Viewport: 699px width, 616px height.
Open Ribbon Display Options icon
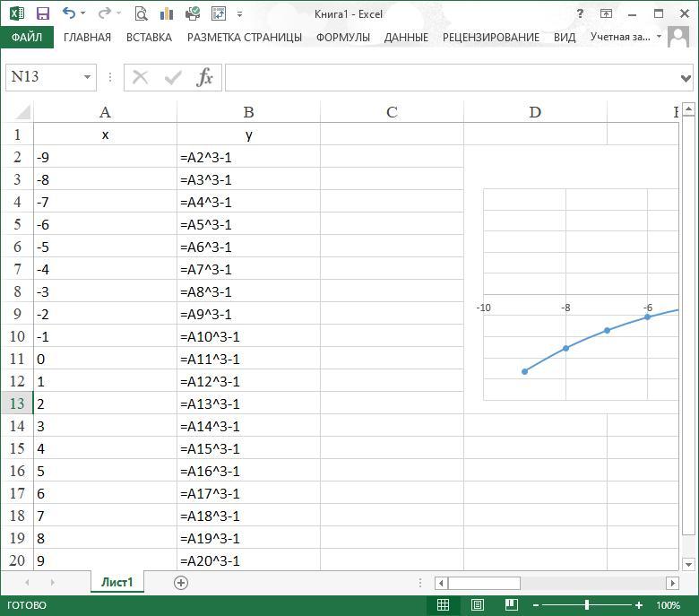click(x=607, y=13)
